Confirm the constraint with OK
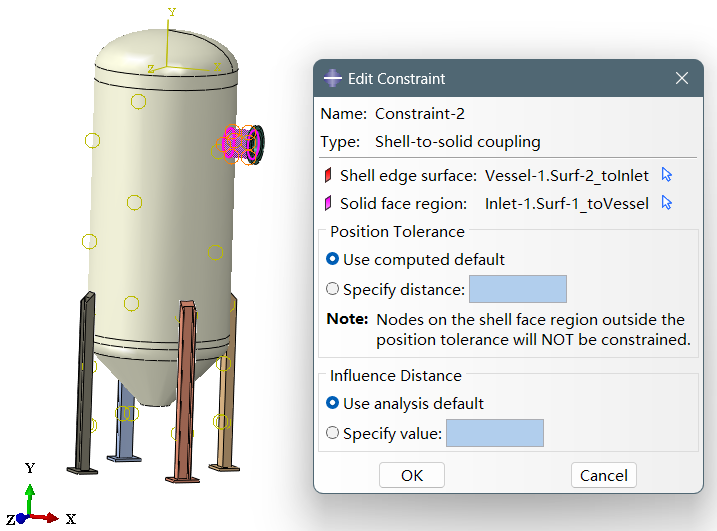This screenshot has width=717, height=531. point(412,475)
